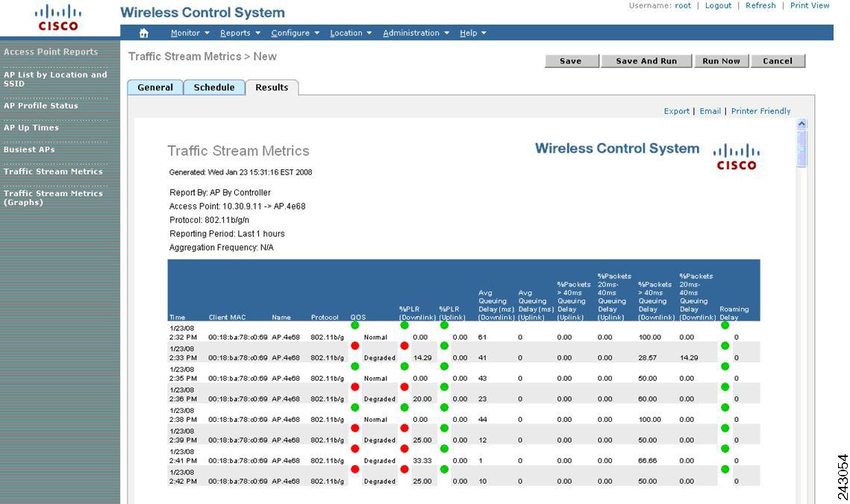
Task: Click the Name column header
Action: click(x=281, y=317)
